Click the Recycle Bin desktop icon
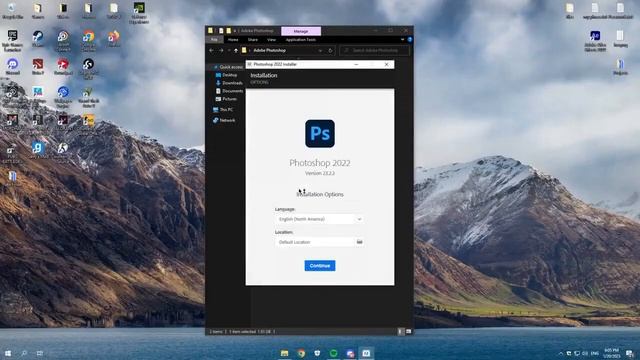 point(12,11)
